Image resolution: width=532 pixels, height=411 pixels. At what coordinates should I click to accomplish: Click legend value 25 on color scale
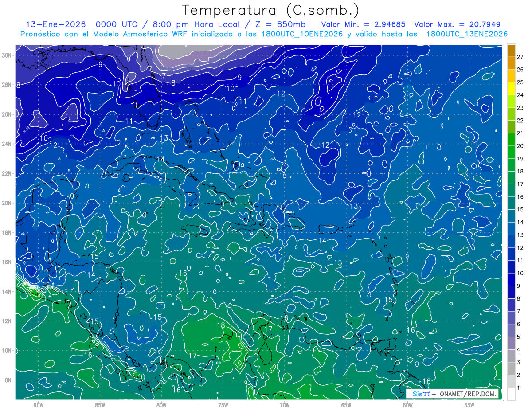click(520, 82)
